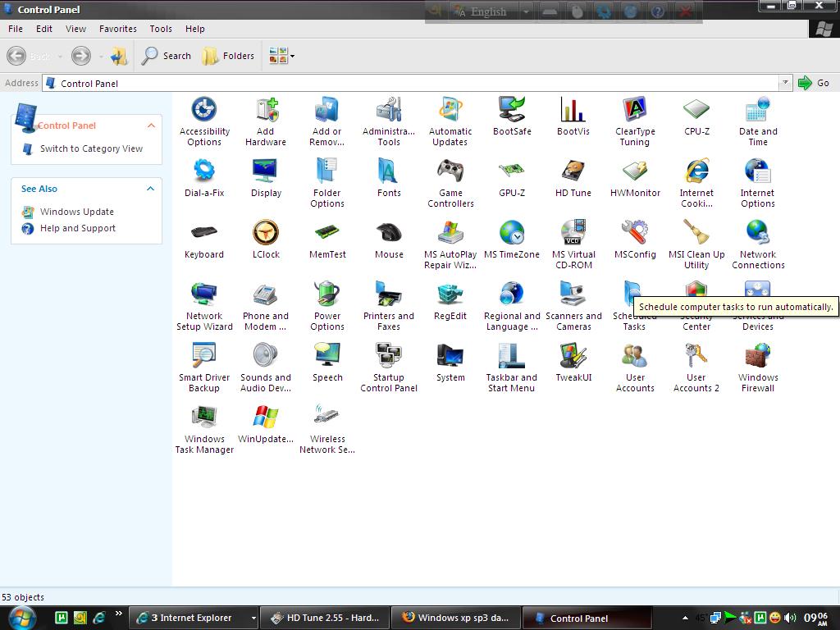Open Administrative Tools icon
Screen dimensions: 840x630
tap(388, 110)
